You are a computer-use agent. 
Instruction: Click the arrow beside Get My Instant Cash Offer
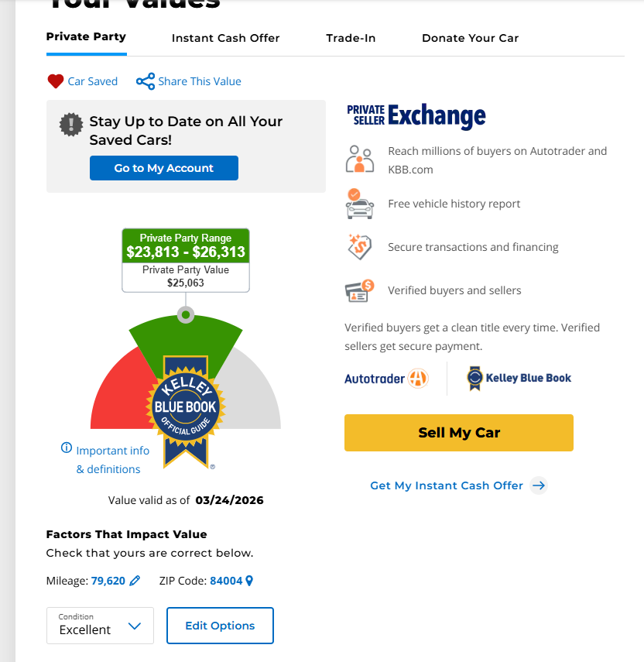point(540,485)
